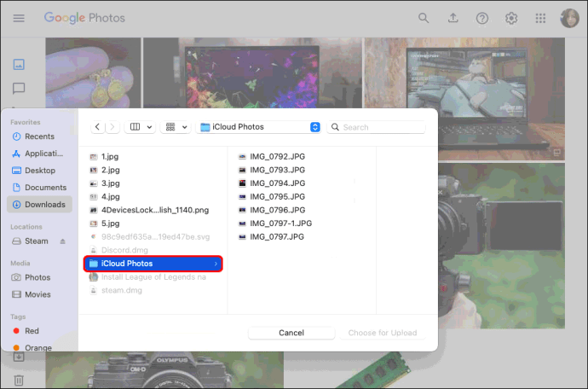
Task: Click Choose for Upload button
Action: coord(383,333)
